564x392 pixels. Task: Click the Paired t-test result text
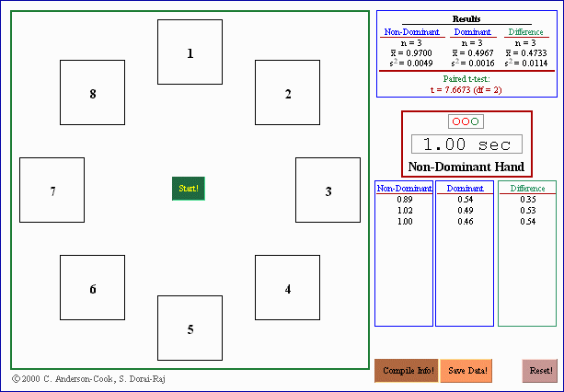pyautogui.click(x=466, y=85)
